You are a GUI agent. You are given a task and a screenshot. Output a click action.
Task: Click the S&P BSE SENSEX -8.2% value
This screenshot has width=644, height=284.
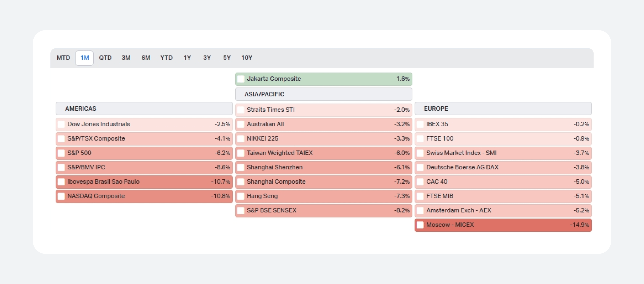tap(402, 210)
